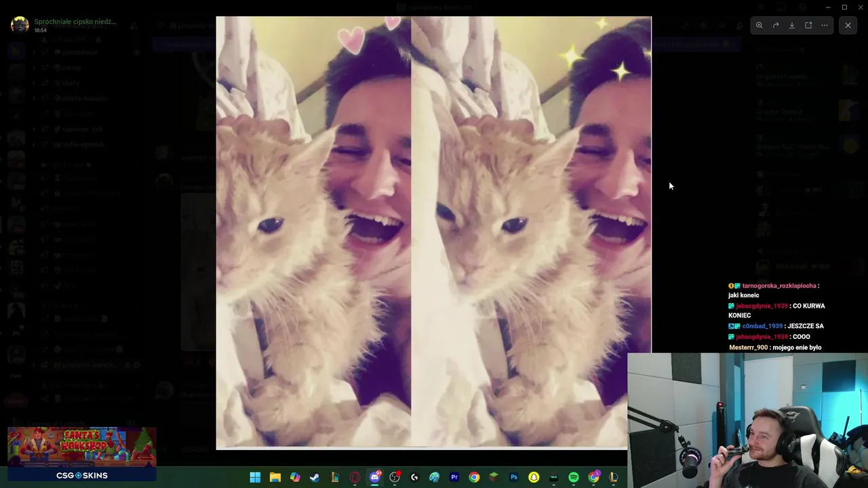Maximize the Discord window
Screen dimensions: 868x488
coord(844,7)
